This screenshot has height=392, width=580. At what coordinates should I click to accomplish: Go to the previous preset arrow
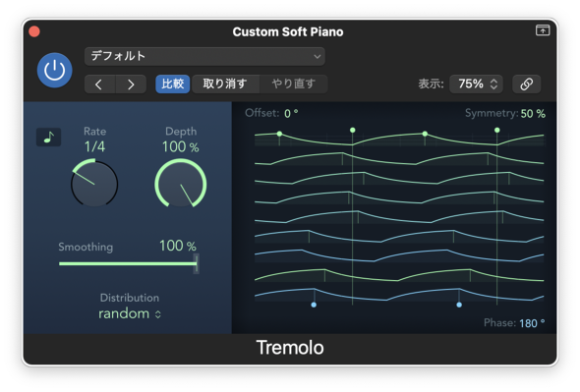[x=99, y=84]
